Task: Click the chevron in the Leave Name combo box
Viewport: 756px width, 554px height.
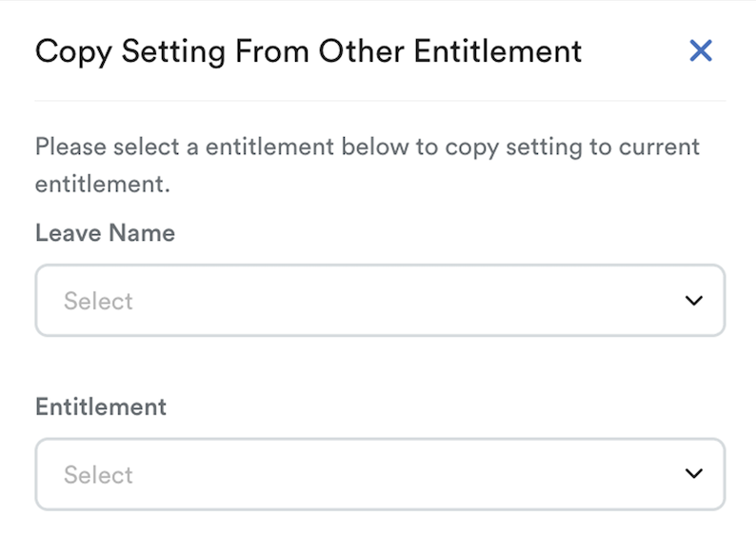Action: point(693,301)
